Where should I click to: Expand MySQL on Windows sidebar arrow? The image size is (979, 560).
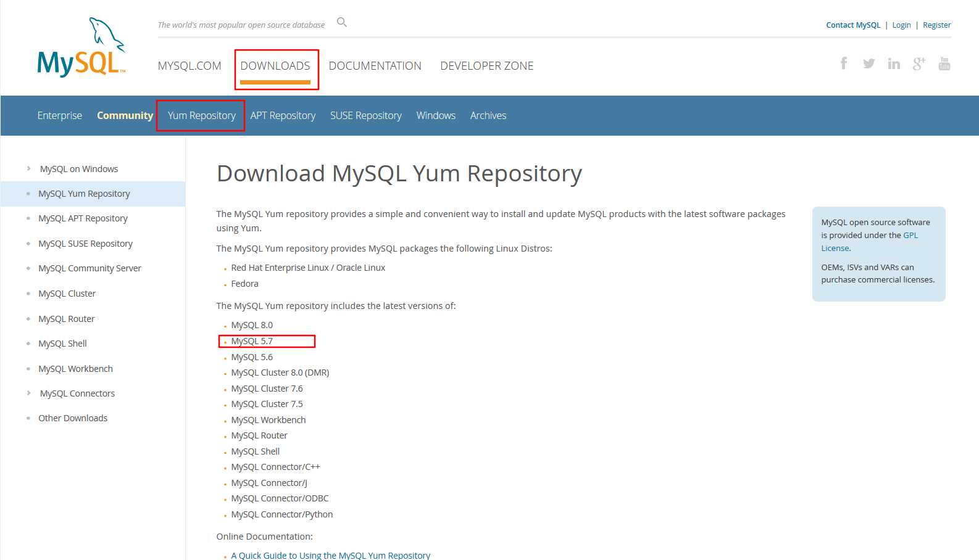(28, 168)
